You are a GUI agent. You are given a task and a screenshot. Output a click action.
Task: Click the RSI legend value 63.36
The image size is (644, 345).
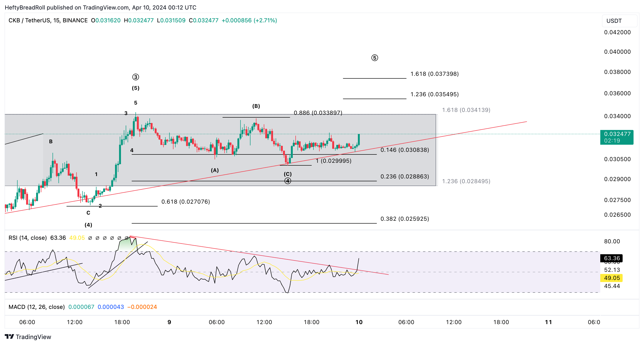click(x=58, y=238)
